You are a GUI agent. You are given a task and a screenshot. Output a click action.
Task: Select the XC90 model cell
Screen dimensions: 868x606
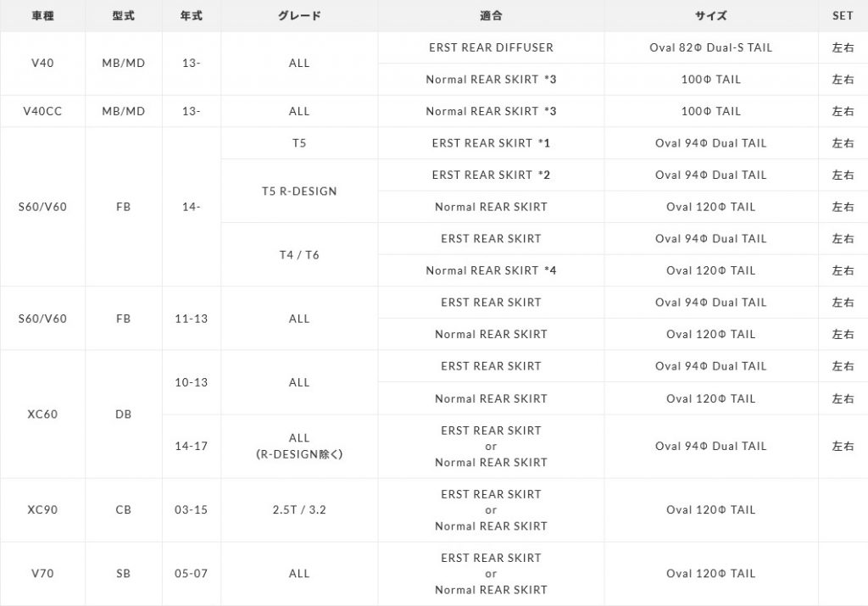tap(42, 510)
